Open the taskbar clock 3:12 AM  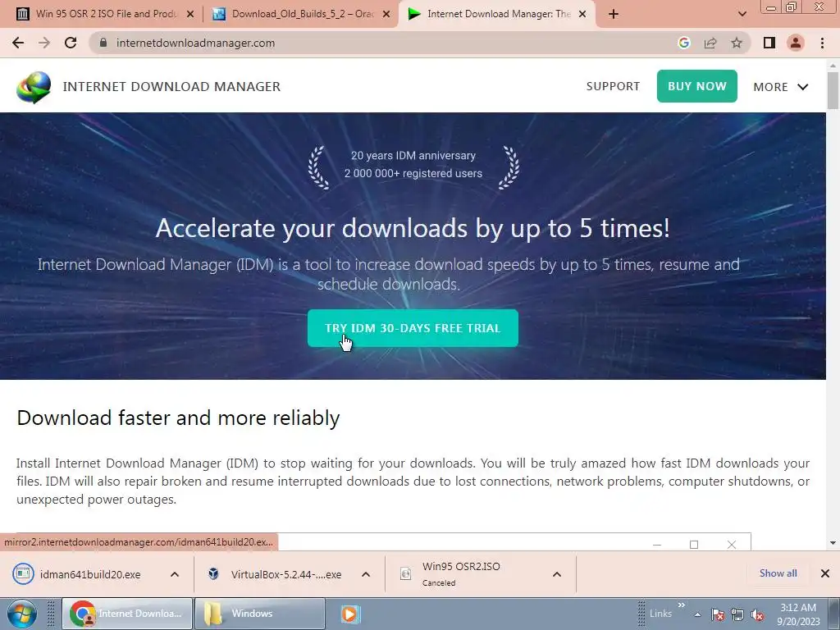coord(799,614)
